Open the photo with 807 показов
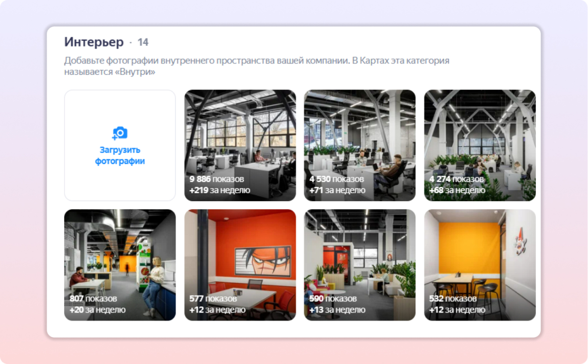The image size is (588, 364). (120, 265)
